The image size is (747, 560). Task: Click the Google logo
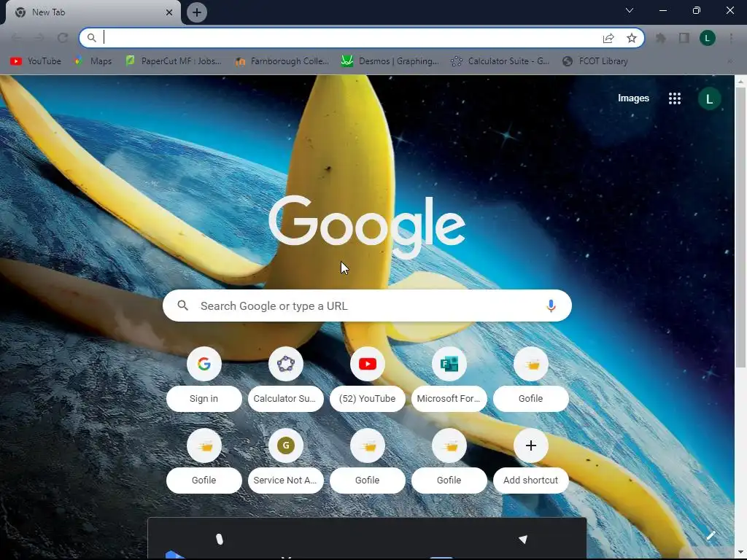367,226
